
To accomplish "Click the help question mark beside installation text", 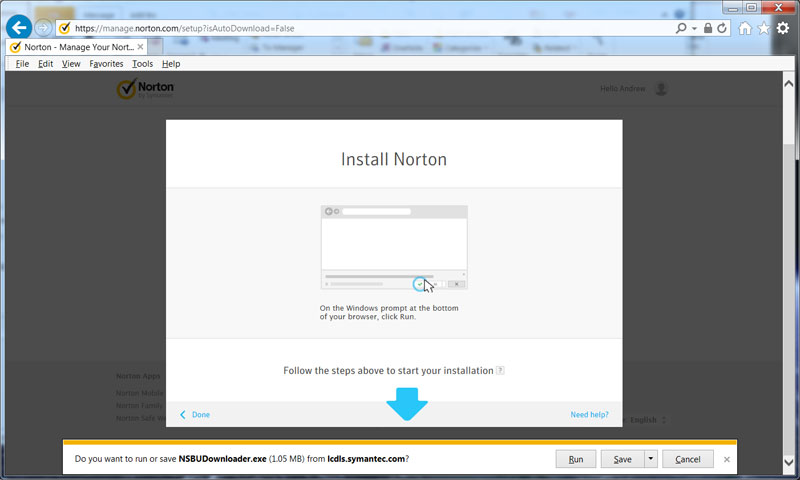I will point(500,370).
